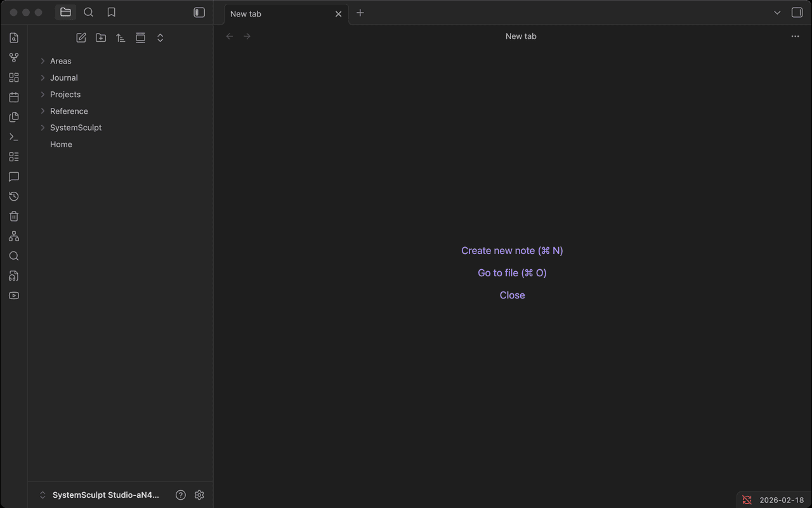Click the Go to file link
This screenshot has width=812, height=508.
[x=512, y=272]
